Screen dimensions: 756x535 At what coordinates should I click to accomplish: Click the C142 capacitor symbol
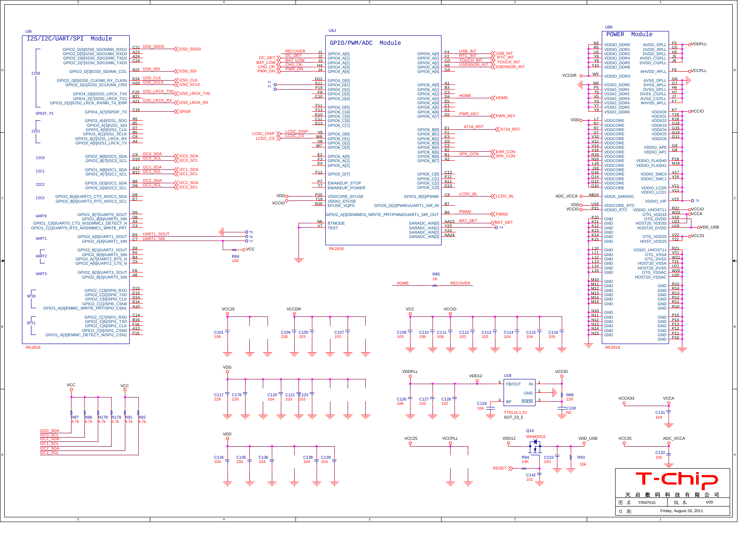539,474
